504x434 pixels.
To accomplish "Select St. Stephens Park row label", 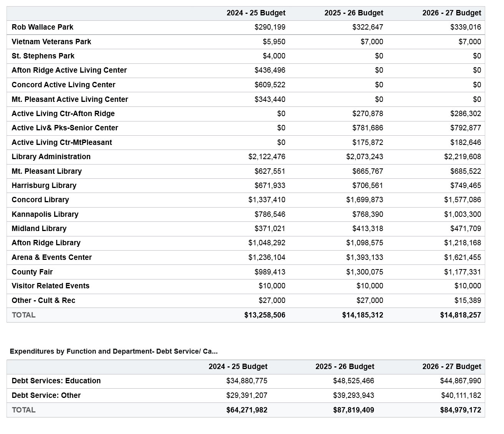I will tap(43, 56).
